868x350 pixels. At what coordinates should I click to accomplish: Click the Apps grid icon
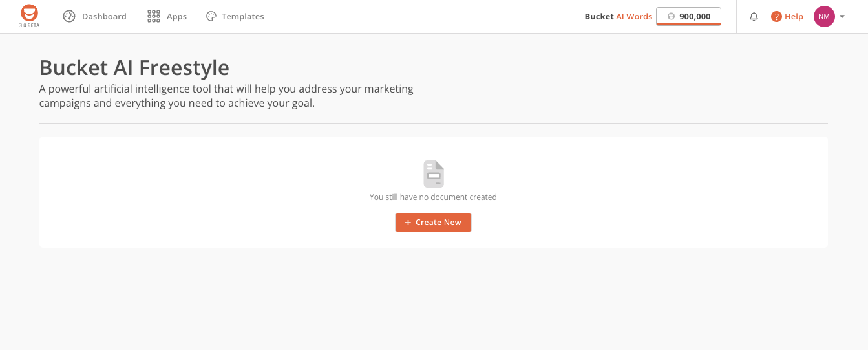pos(153,16)
